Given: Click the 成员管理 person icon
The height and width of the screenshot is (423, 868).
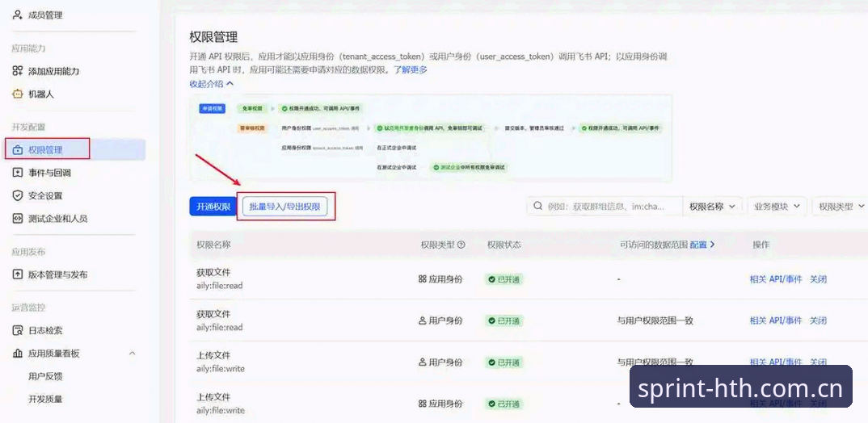Looking at the screenshot, I should [18, 15].
